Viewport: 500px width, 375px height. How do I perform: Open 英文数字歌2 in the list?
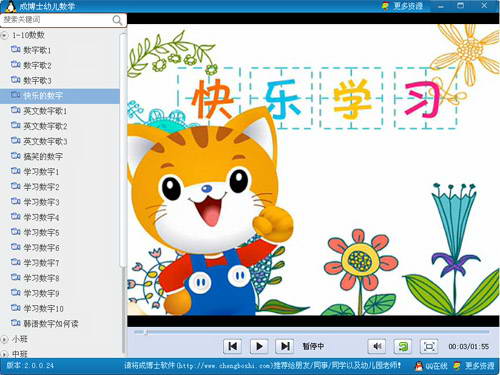point(45,126)
